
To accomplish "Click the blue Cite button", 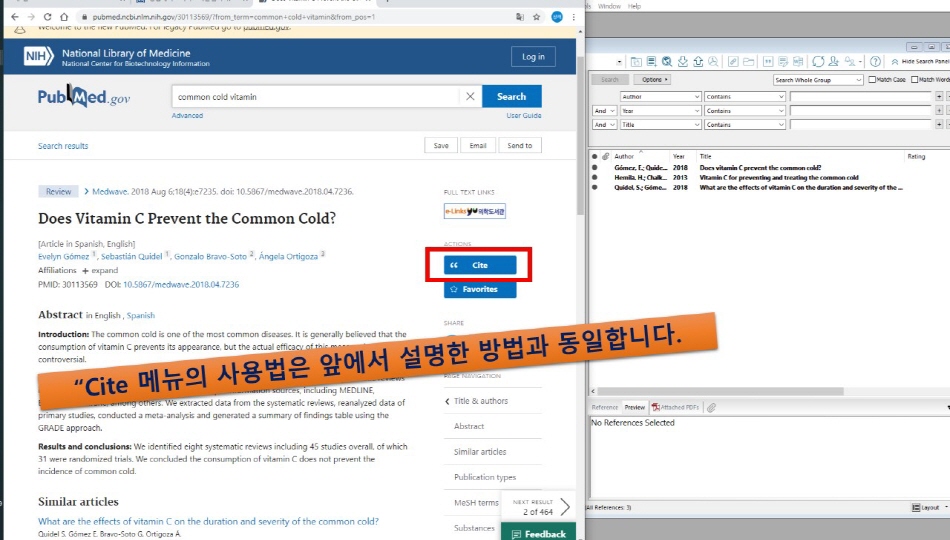I will [x=480, y=265].
